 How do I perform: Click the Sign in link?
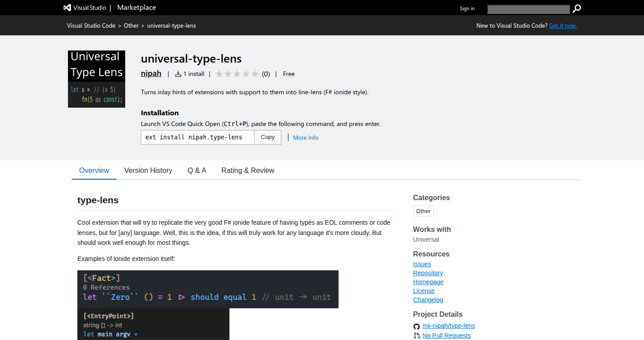[467, 8]
